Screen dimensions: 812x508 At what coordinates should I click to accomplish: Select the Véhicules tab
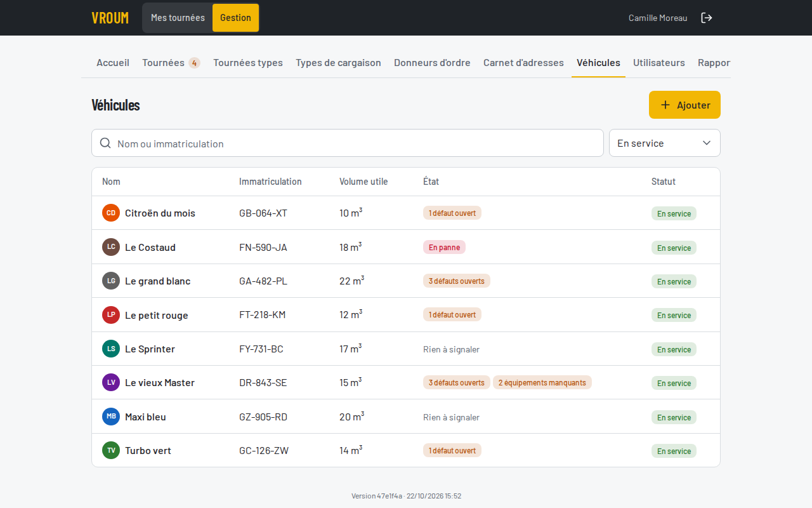click(598, 63)
